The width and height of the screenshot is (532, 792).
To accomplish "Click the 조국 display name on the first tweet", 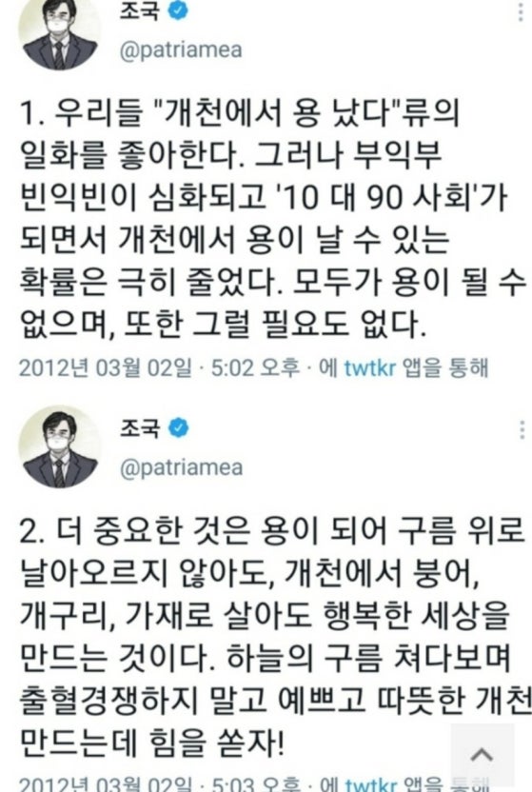I will click(139, 10).
